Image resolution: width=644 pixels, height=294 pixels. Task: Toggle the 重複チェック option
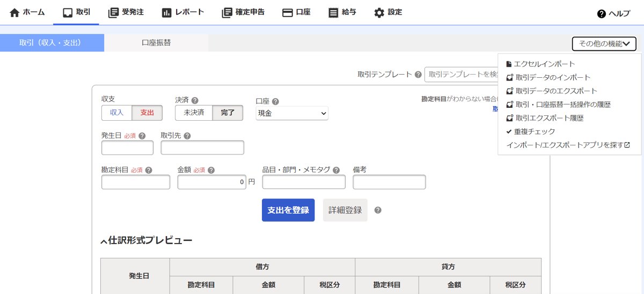[x=531, y=131]
